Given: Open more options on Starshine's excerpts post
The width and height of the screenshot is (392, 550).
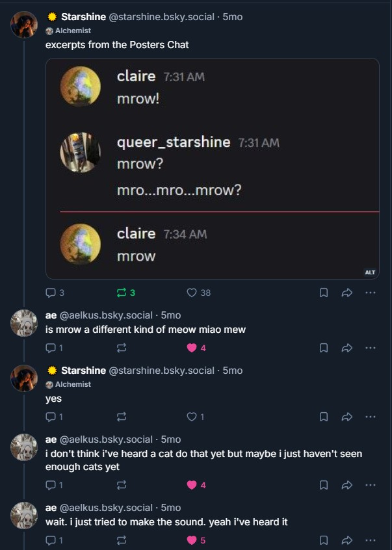Looking at the screenshot, I should click(371, 293).
